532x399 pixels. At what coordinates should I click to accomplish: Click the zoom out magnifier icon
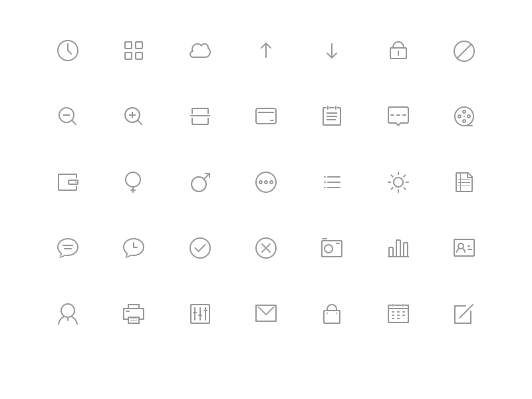(68, 116)
